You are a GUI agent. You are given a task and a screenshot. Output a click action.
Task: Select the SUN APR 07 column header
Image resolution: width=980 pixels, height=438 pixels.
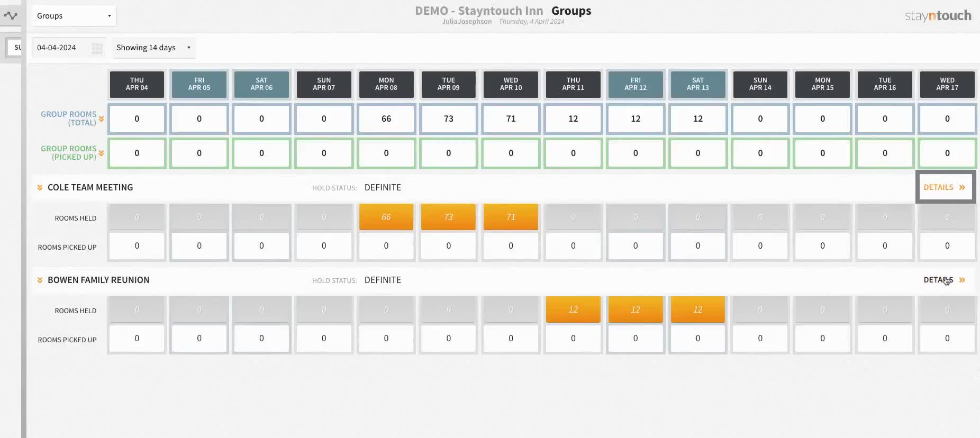coord(324,84)
